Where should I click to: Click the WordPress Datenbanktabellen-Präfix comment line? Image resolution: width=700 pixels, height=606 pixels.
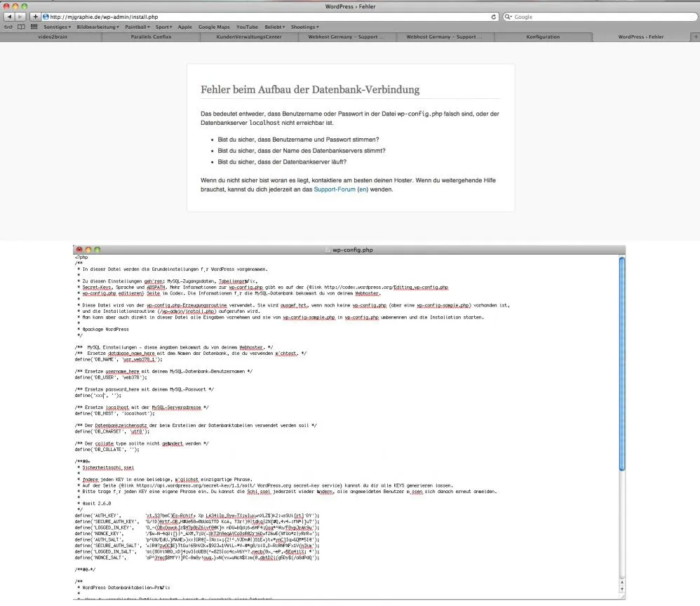126,588
